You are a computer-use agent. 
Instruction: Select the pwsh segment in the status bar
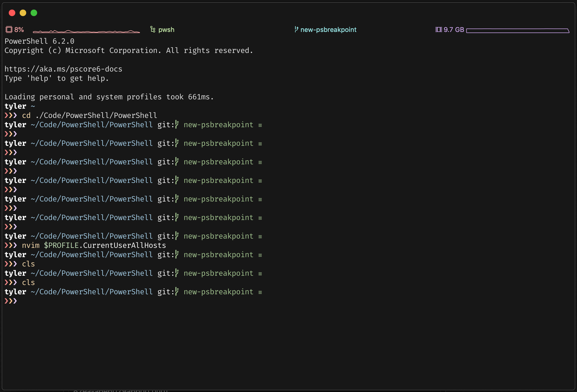pyautogui.click(x=166, y=29)
